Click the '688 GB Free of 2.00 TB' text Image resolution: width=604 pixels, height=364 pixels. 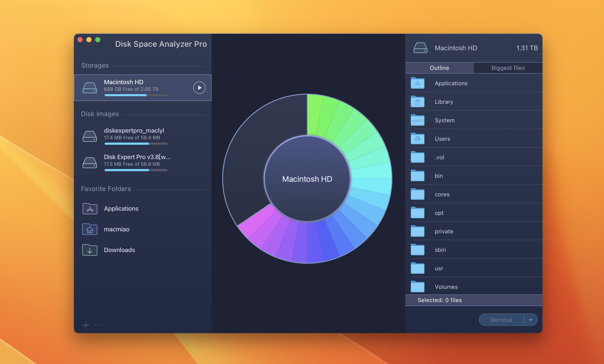131,89
